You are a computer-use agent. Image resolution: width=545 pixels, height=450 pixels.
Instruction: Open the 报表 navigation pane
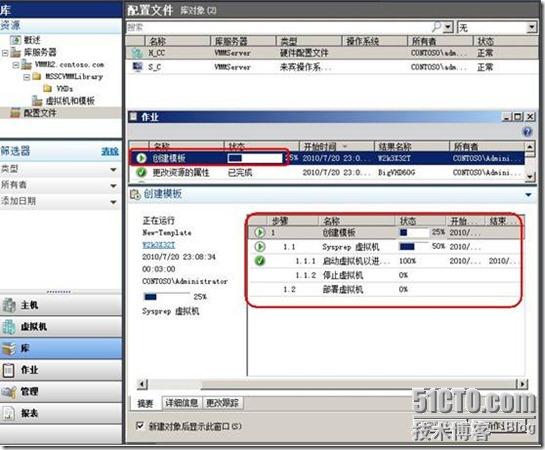[x=61, y=413]
